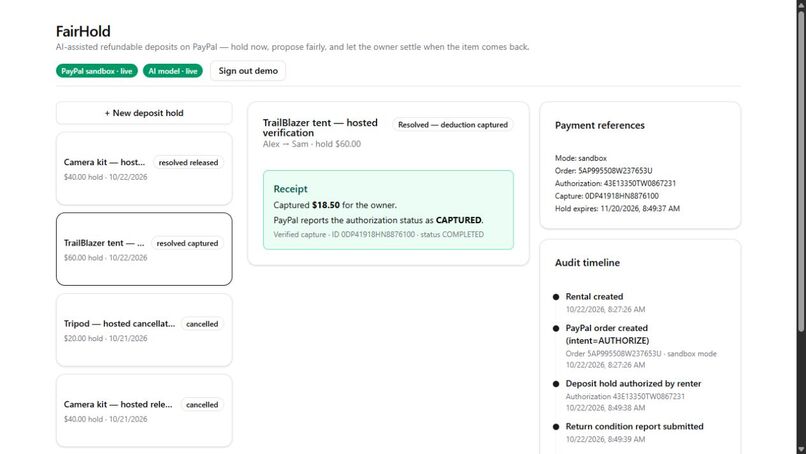Image resolution: width=806 pixels, height=454 pixels.
Task: Click the scrollbar down arrow
Action: point(801,450)
